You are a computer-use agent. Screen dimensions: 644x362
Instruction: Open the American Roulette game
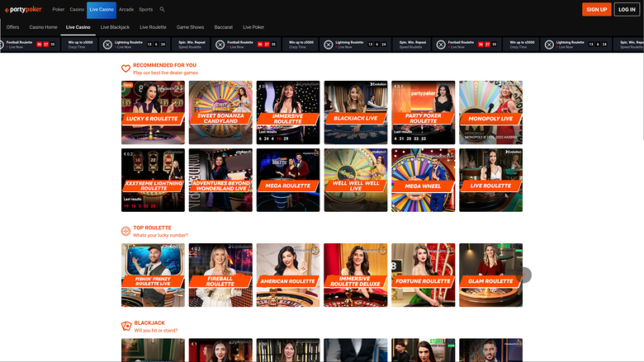pyautogui.click(x=288, y=275)
